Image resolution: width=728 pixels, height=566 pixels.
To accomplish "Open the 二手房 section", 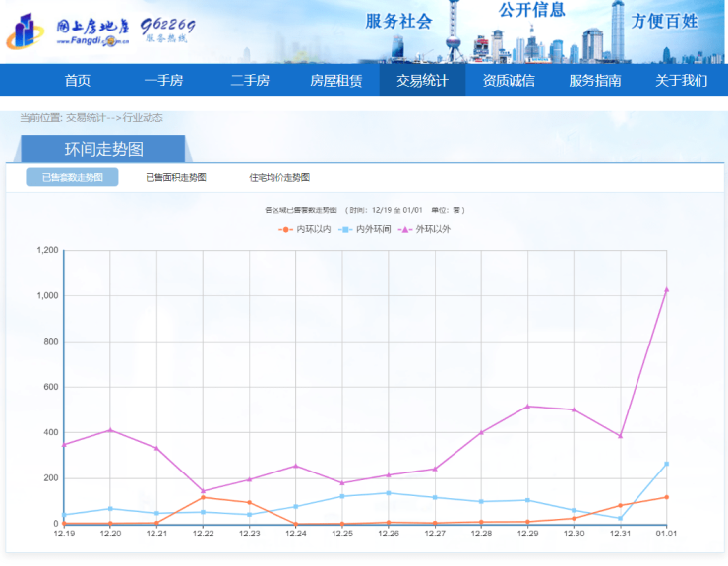I will (250, 81).
